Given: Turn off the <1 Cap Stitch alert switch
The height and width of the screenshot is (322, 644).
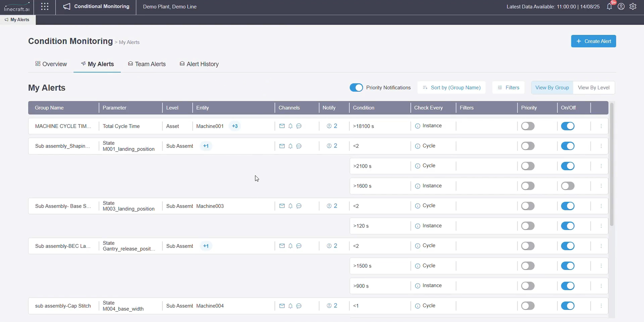Looking at the screenshot, I should coord(567,306).
